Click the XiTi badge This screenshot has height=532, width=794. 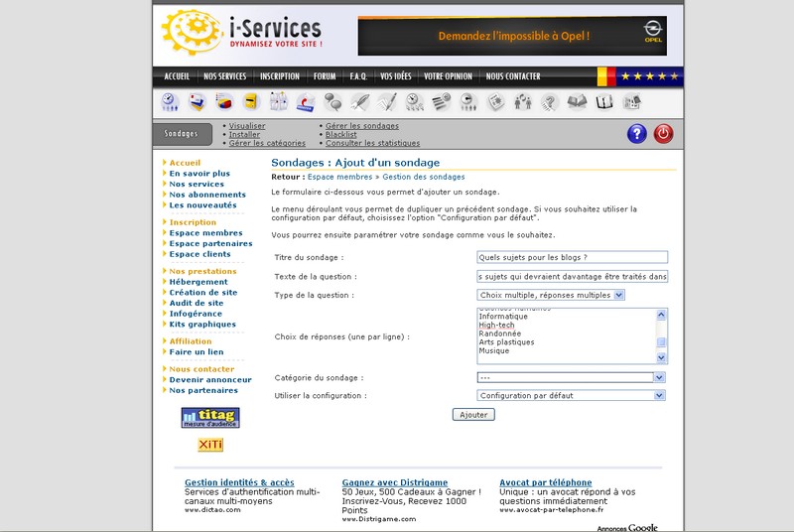210,445
